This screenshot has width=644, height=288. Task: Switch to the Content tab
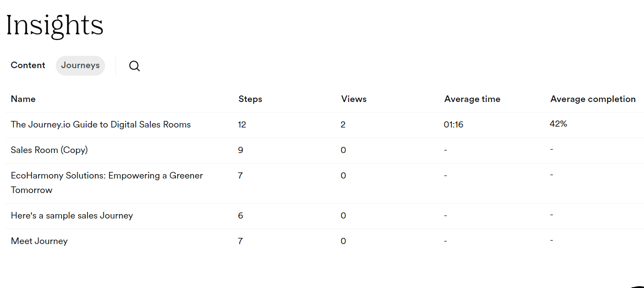tap(28, 65)
